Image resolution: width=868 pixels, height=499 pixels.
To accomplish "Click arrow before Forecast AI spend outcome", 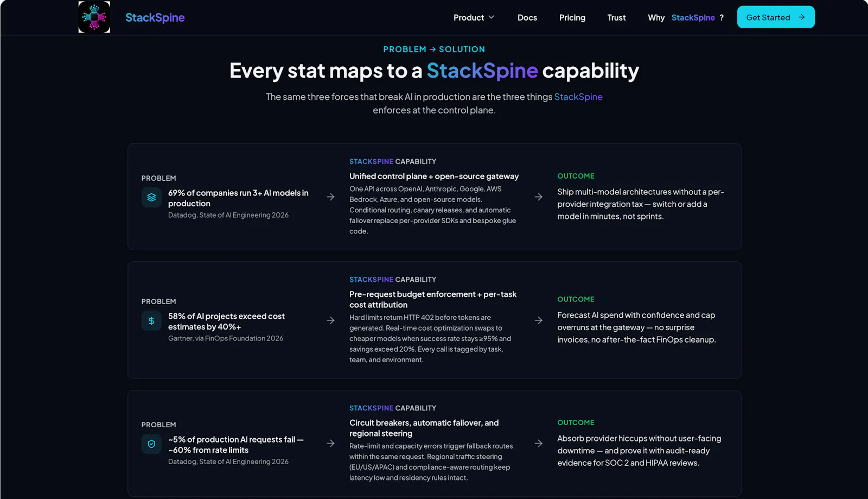I will click(538, 320).
